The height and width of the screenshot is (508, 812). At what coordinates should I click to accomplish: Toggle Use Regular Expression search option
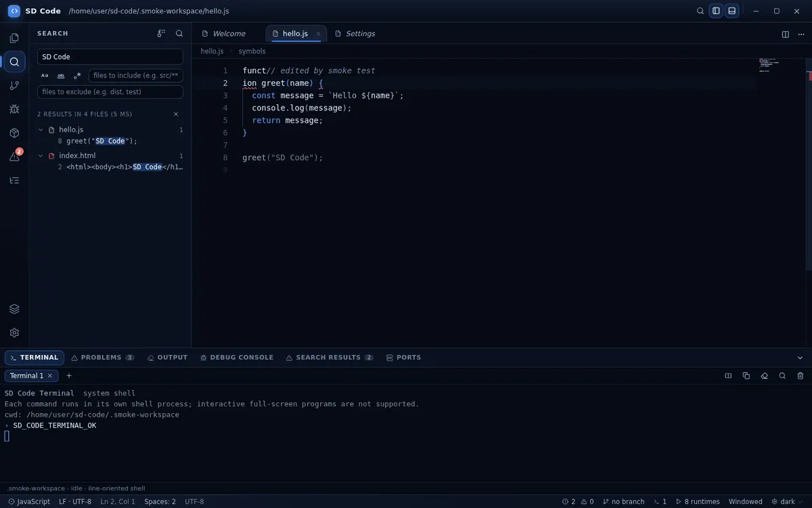click(77, 76)
